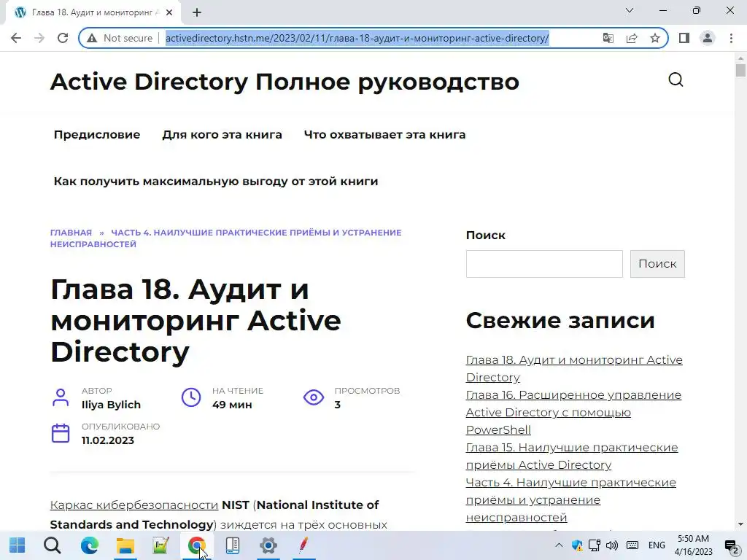Select the Глава 18 browser tab
747x560 pixels.
coord(94,12)
